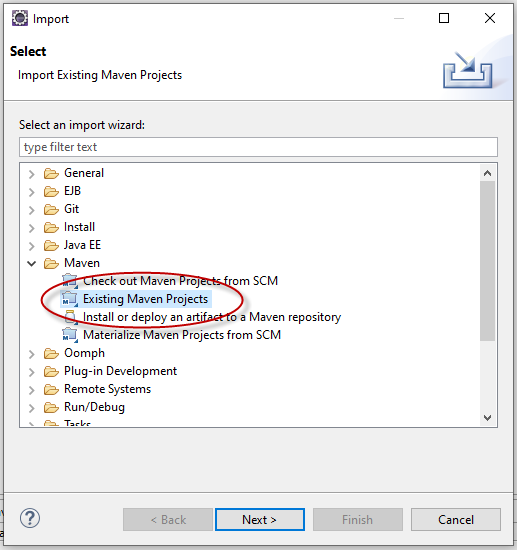
Task: Expand the General category
Action: [32, 174]
